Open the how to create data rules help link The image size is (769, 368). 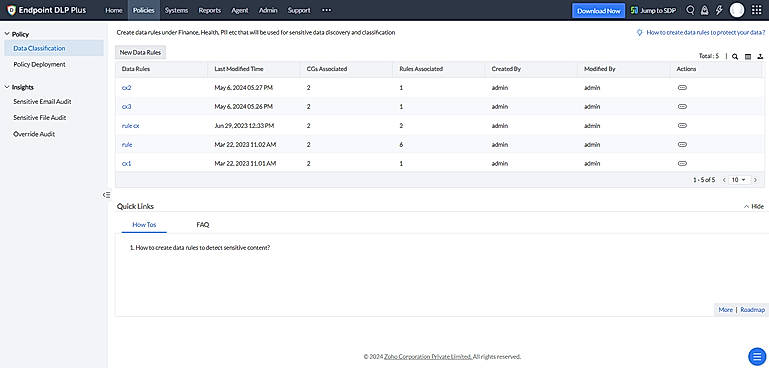[x=705, y=32]
